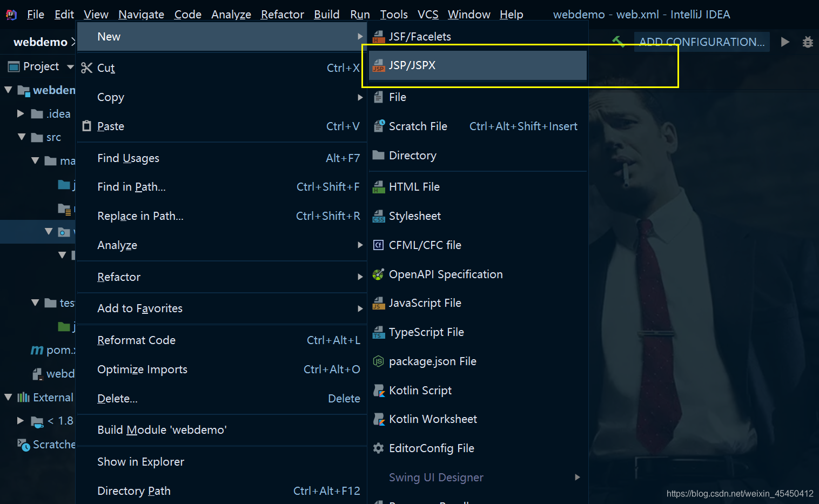Click the Scratch File icon
Image resolution: width=819 pixels, height=504 pixels.
tap(379, 126)
